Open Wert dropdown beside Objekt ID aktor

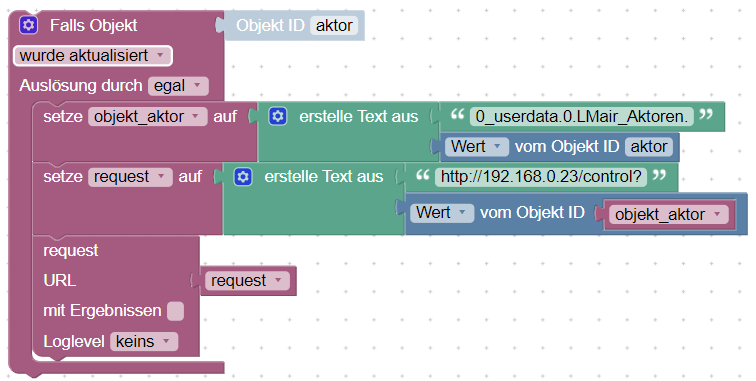[476, 147]
